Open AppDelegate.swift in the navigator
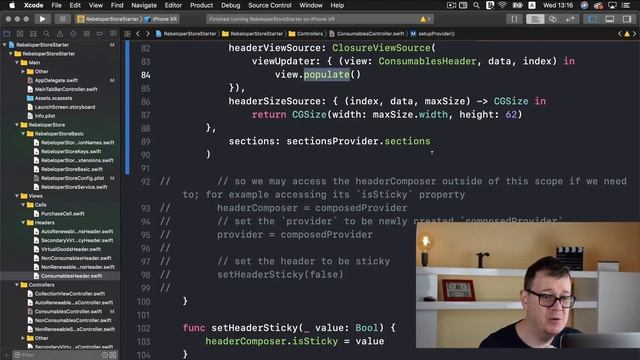Screen dimensions: 640x360 [x=56, y=80]
